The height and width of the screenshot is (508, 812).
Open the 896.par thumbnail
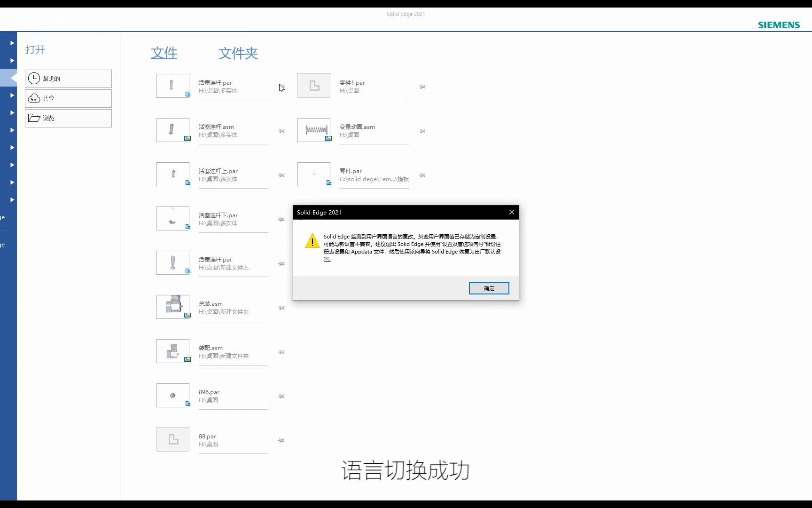[x=173, y=395]
